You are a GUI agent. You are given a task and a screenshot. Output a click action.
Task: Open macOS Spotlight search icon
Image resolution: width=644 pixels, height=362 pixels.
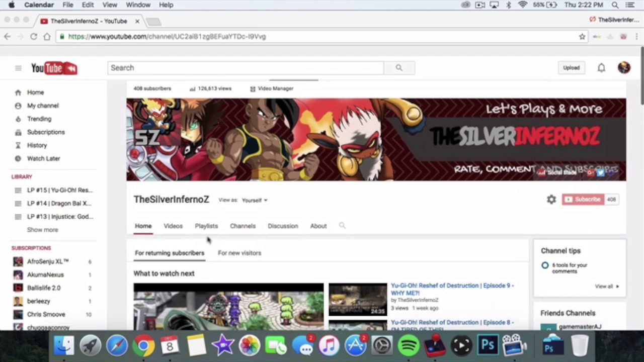(x=615, y=5)
